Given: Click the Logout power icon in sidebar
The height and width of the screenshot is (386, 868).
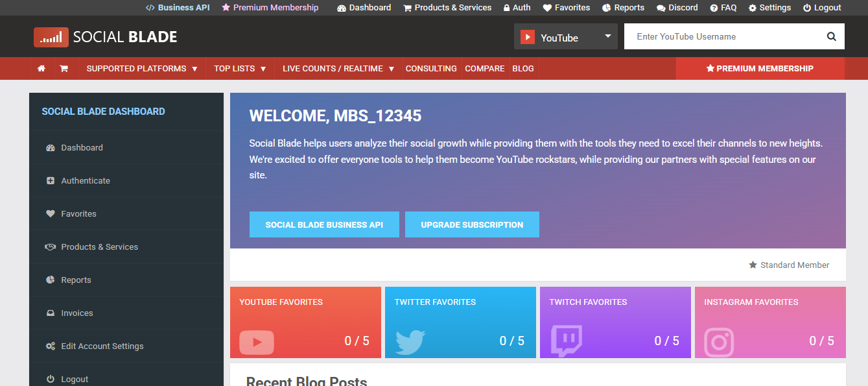Looking at the screenshot, I should [51, 380].
